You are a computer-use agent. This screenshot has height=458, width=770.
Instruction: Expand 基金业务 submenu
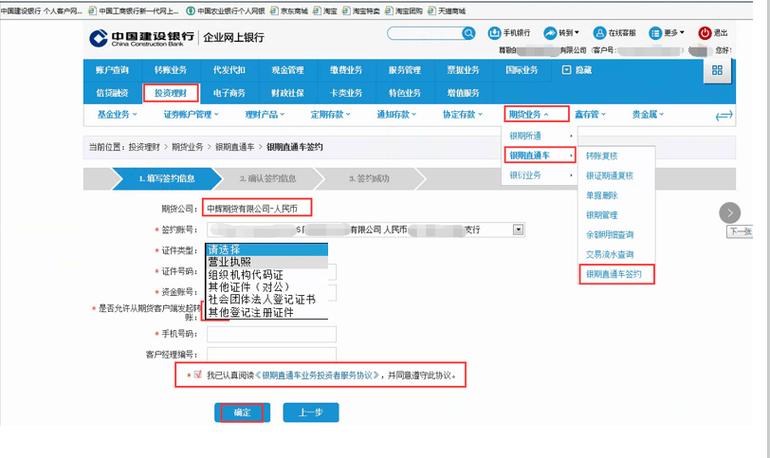pos(117,114)
